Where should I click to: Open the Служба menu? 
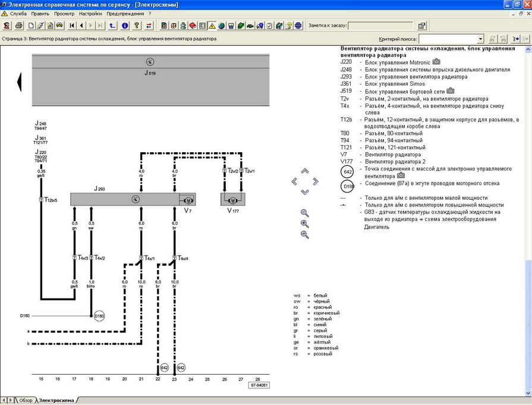tap(18, 13)
